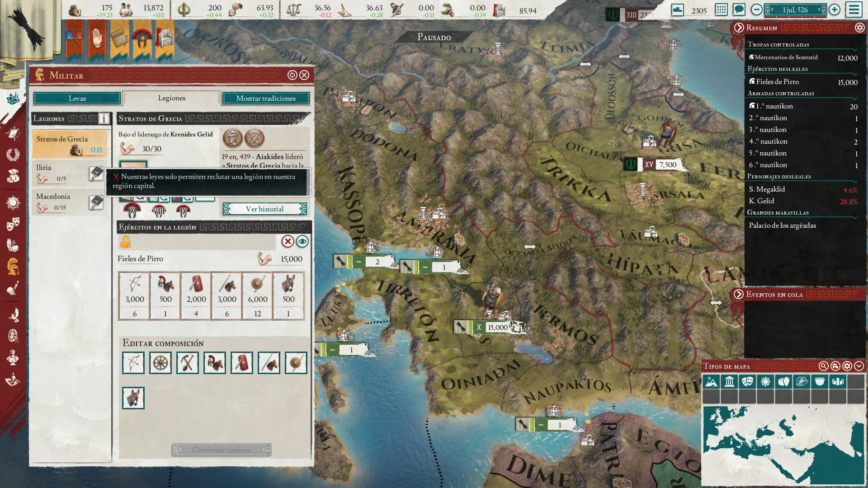
Task: Add heavy infantry red shield unit
Action: pyautogui.click(x=242, y=363)
